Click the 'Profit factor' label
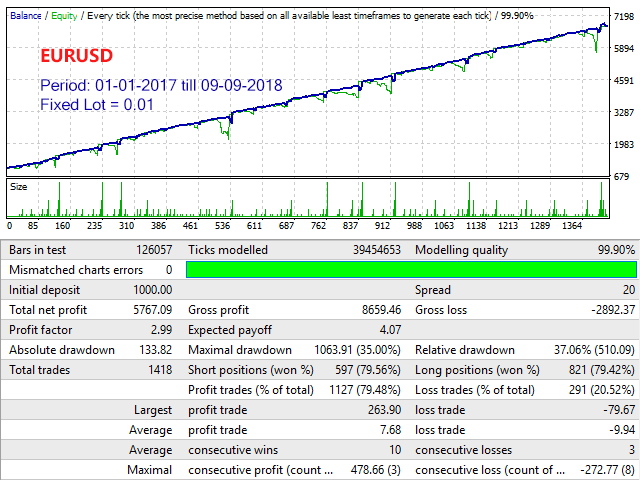The image size is (640, 480). point(40,330)
